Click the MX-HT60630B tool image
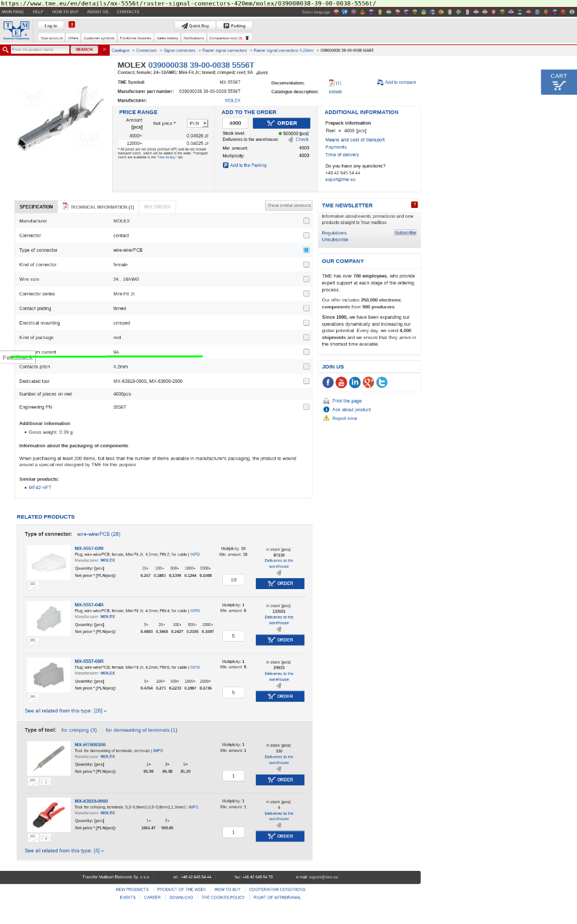Viewport: 577px width, 924px height. click(49, 758)
